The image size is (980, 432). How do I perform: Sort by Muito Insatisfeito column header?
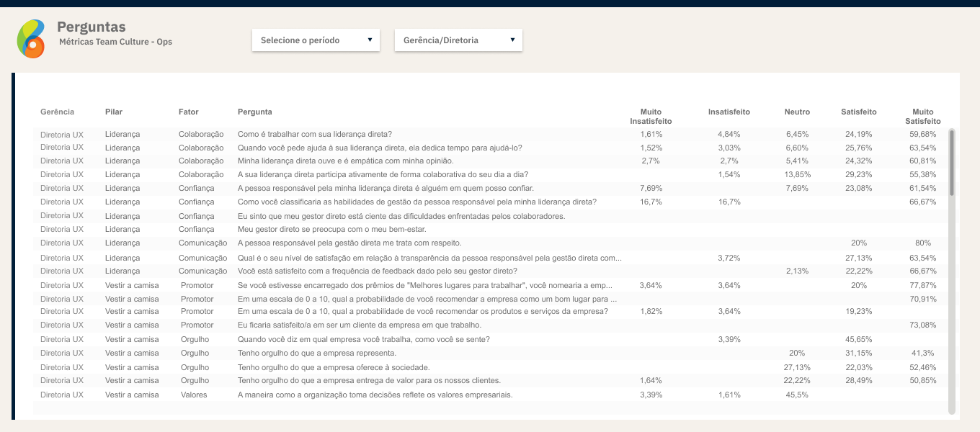click(x=651, y=117)
